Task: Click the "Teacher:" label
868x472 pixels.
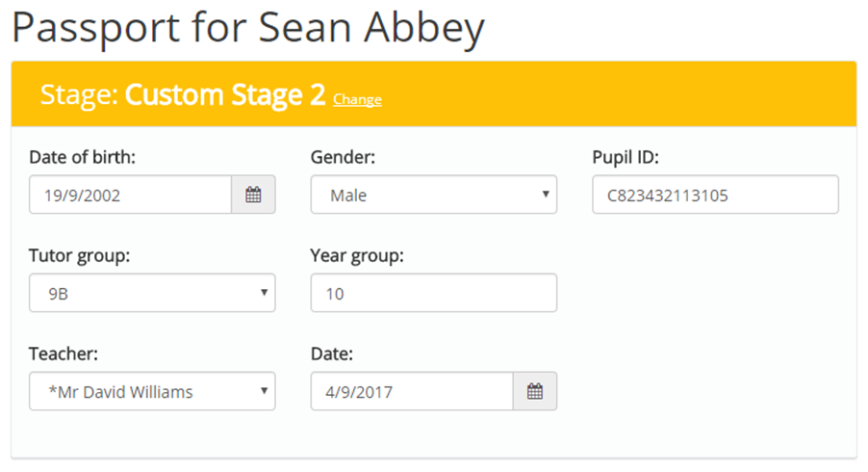Action: pyautogui.click(x=64, y=354)
